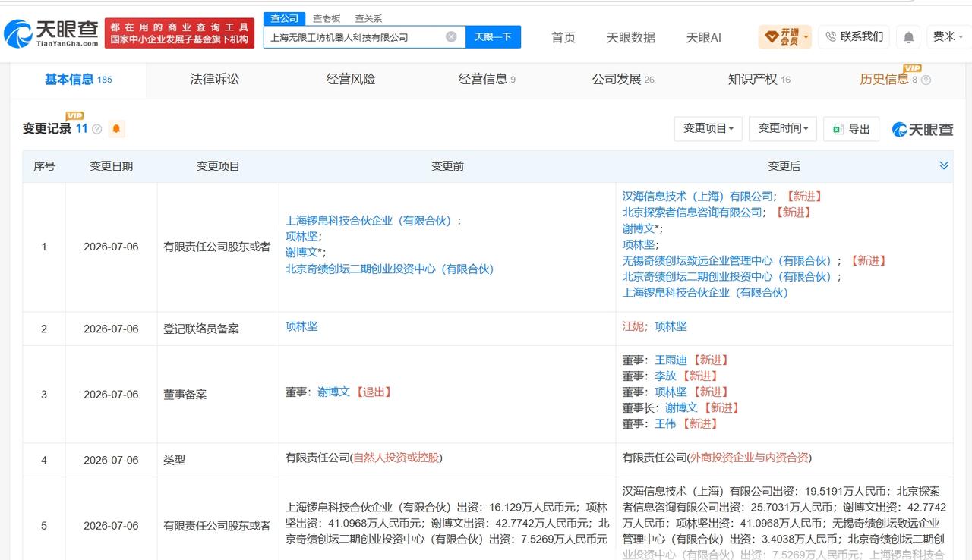This screenshot has height=560, width=972.
Task: Select the 查老板 search tab
Action: point(327,18)
